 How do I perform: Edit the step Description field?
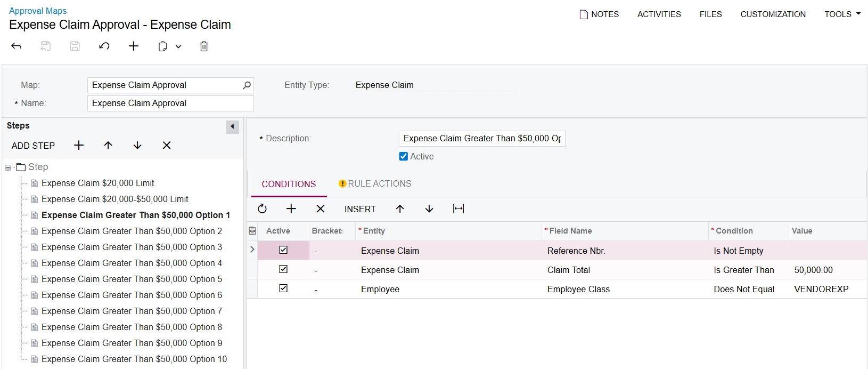pos(482,139)
